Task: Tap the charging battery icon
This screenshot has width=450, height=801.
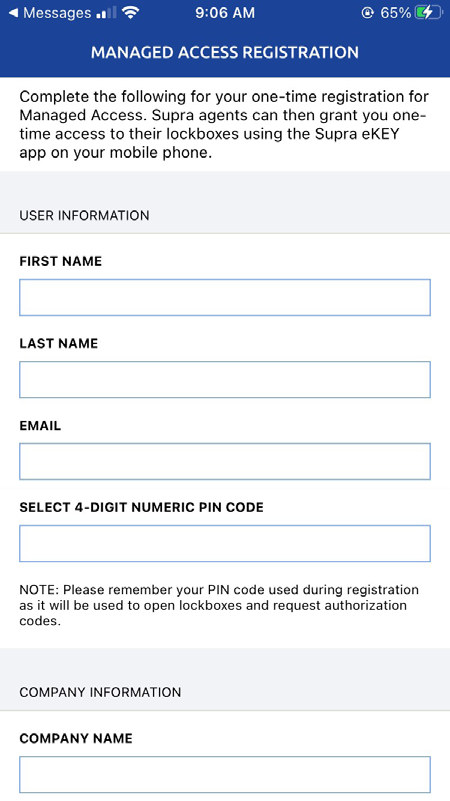Action: click(428, 13)
